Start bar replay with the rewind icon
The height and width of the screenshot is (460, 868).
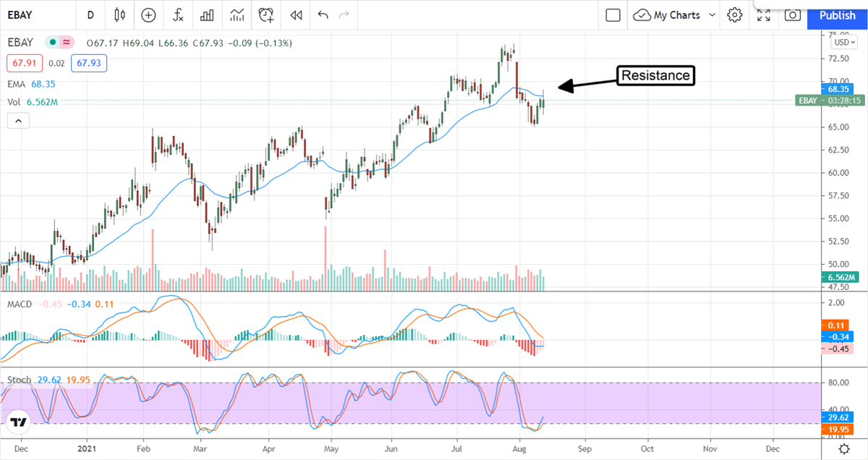[x=295, y=14]
